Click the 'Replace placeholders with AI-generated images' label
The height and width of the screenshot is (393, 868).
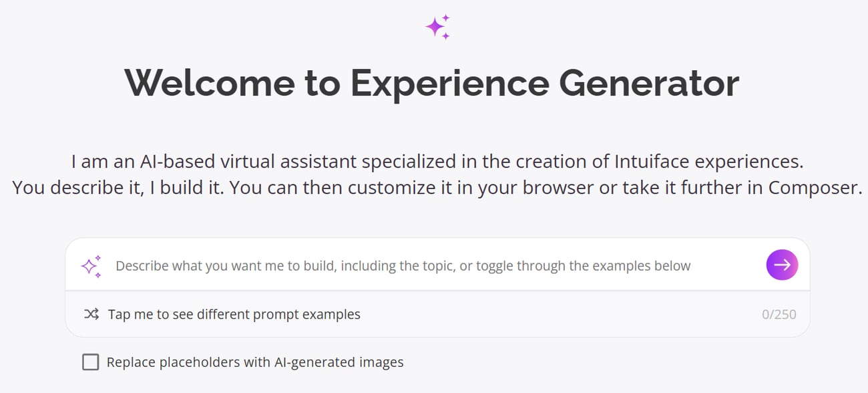(x=255, y=362)
